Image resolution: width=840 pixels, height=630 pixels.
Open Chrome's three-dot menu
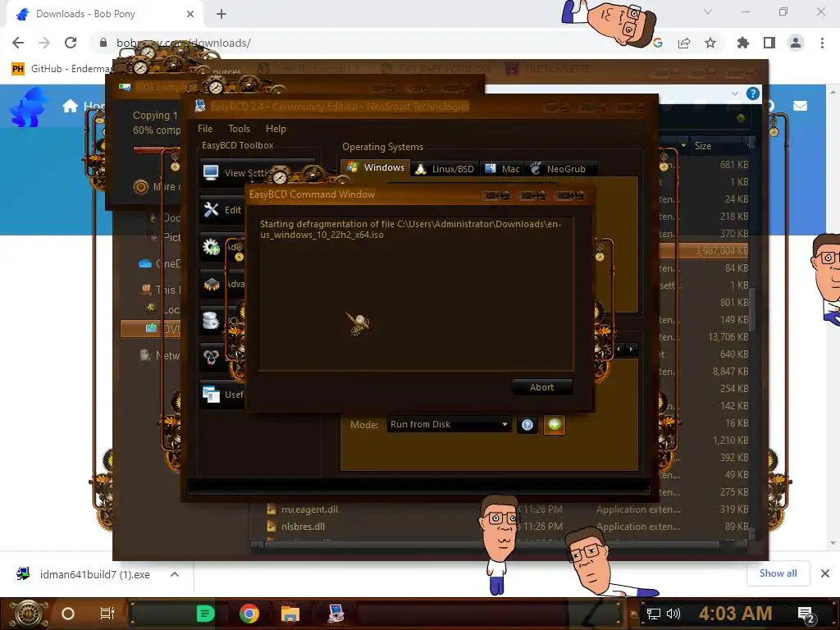(822, 43)
